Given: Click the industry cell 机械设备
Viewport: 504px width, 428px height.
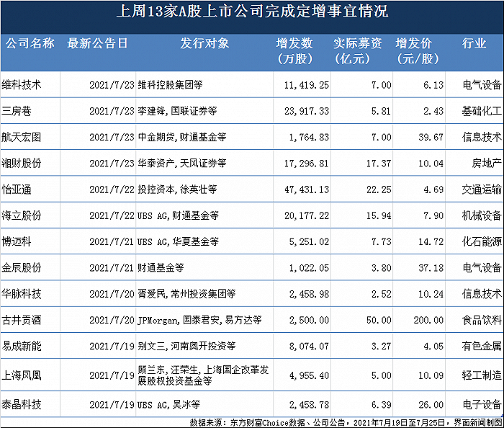Looking at the screenshot, I should [482, 215].
